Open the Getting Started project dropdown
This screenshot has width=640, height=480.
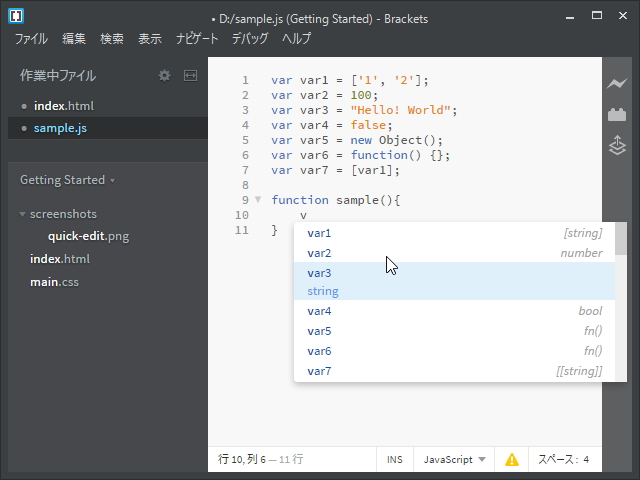tap(67, 180)
